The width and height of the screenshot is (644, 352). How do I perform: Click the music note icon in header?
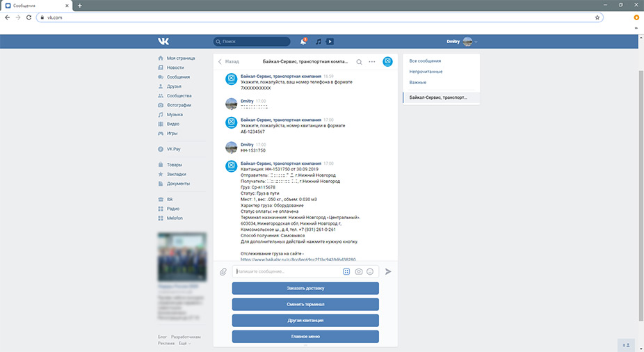point(319,42)
